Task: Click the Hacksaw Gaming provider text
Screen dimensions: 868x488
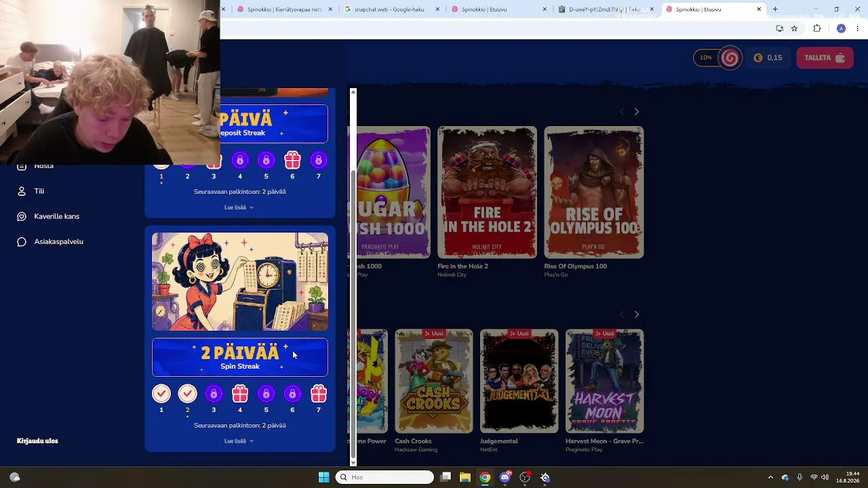Action: tap(416, 450)
